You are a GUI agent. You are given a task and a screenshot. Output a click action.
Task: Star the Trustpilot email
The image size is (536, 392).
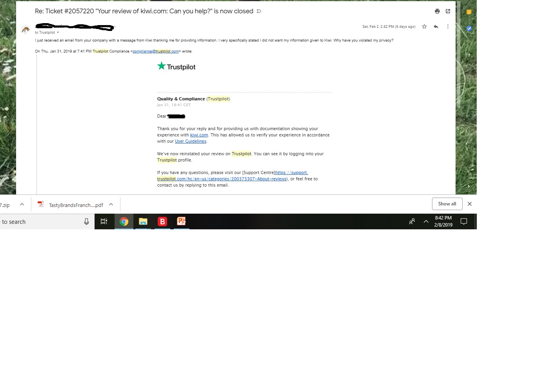click(x=424, y=26)
